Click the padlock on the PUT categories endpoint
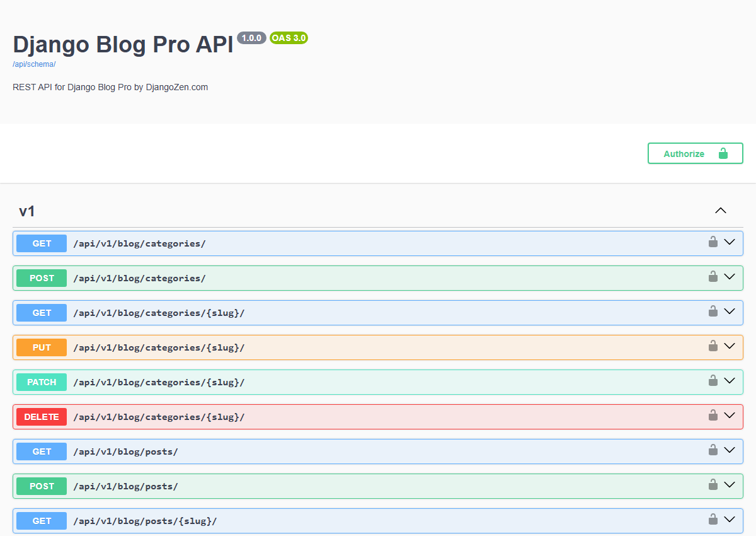 713,346
